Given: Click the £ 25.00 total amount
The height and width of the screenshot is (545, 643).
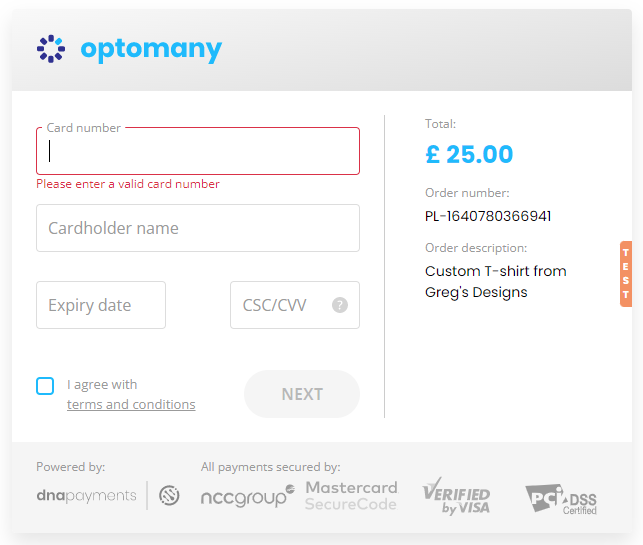Looking at the screenshot, I should (x=469, y=154).
